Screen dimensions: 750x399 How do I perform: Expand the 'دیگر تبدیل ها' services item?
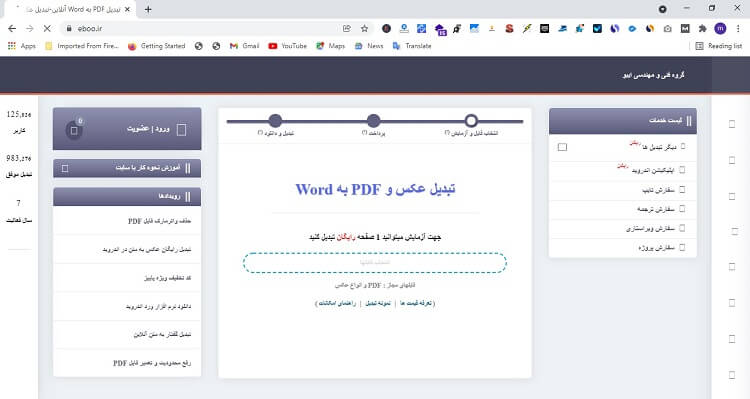(x=623, y=146)
